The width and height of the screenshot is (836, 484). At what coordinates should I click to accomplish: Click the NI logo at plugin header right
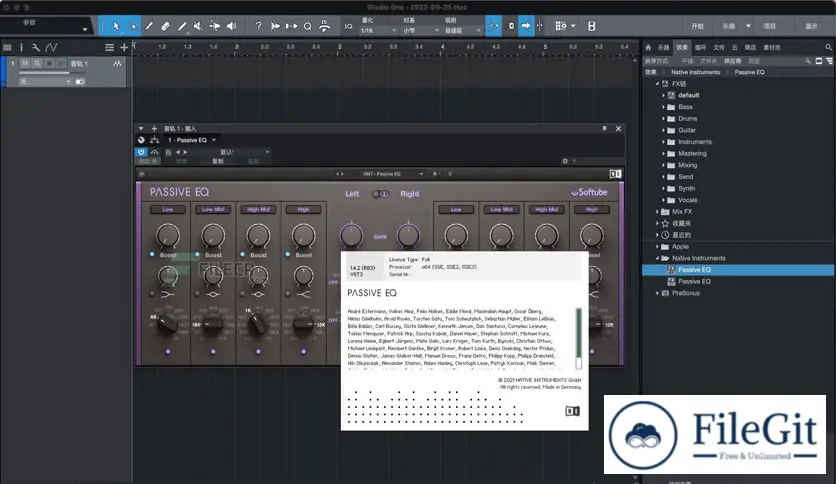pos(615,174)
